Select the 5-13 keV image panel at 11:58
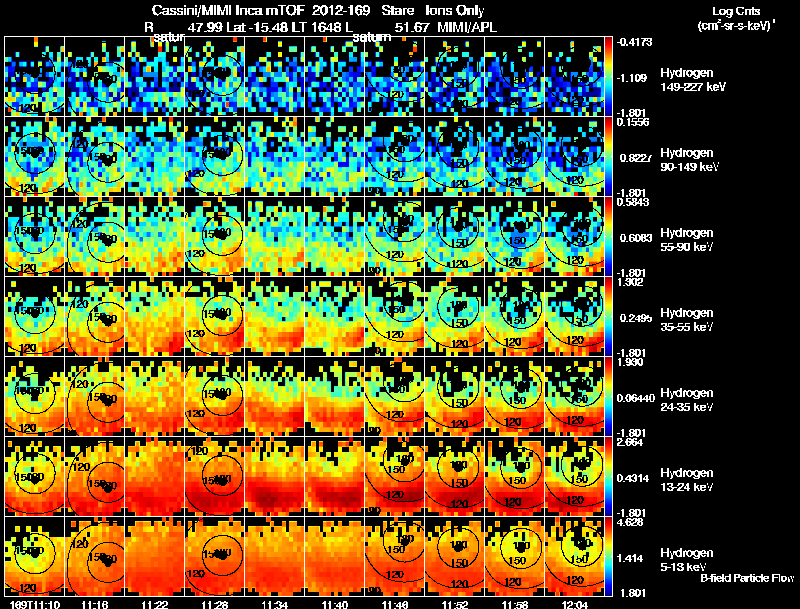Screen dimensions: 800x609 [x=515, y=556]
